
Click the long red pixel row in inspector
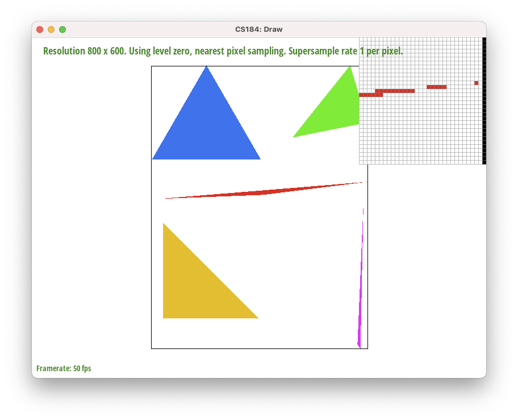click(395, 91)
